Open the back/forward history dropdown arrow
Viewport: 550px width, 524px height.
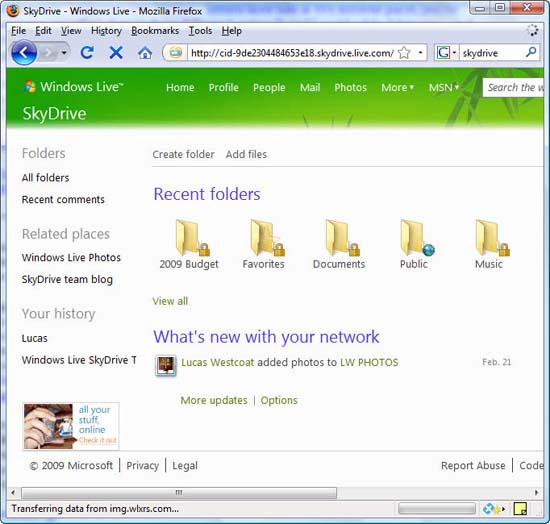point(64,53)
